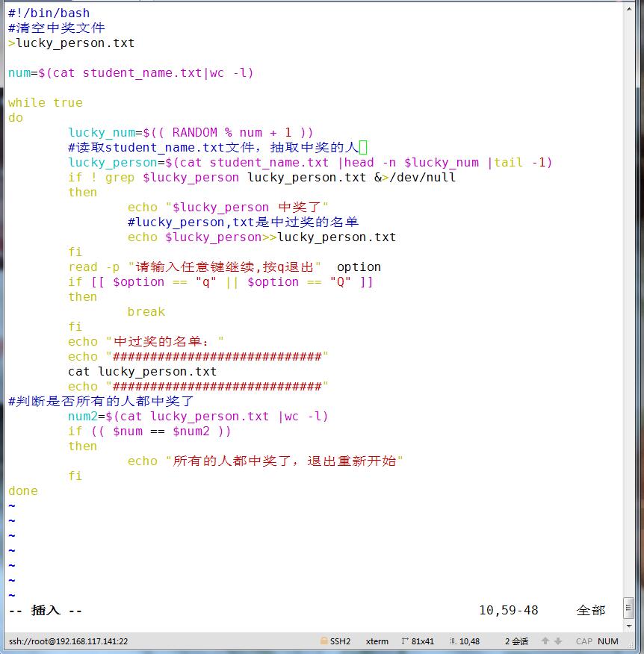Click the vim position '10,59-48' text
Viewport: 644px width, 654px height.
(x=509, y=611)
